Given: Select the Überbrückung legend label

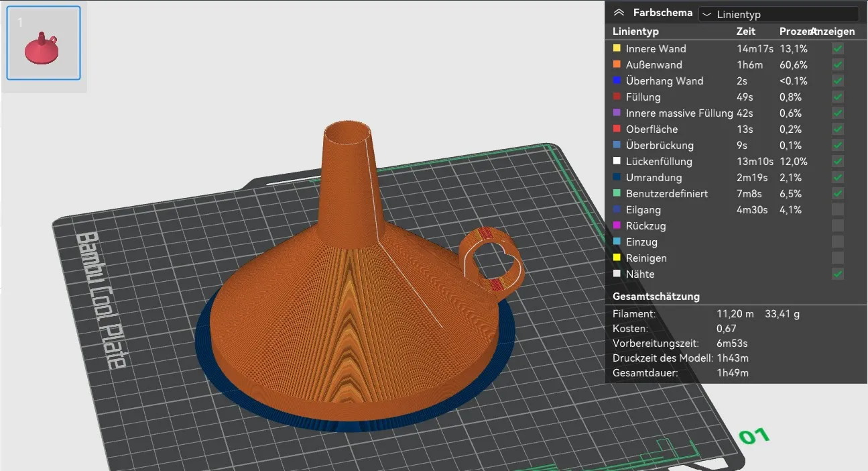Looking at the screenshot, I should (x=660, y=146).
